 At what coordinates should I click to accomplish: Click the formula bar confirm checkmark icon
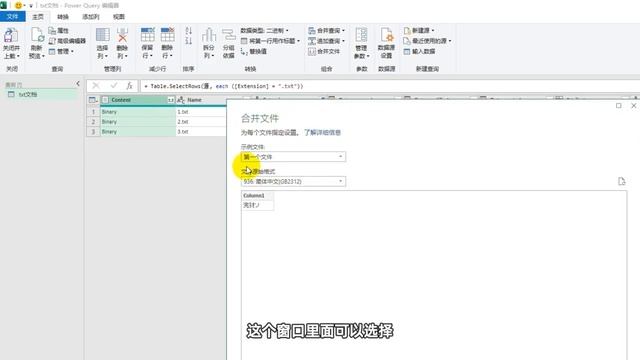point(114,86)
